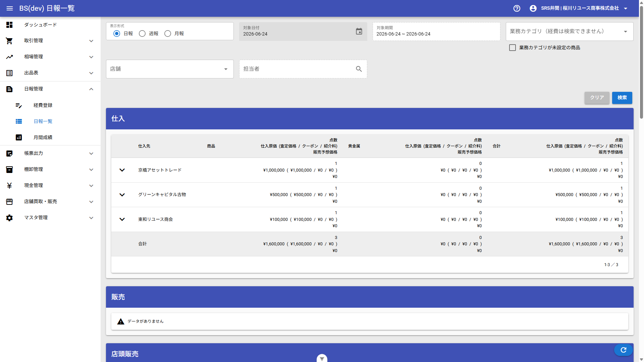644x362 pixels.
Task: Open the 店舗 dropdown
Action: 170,69
